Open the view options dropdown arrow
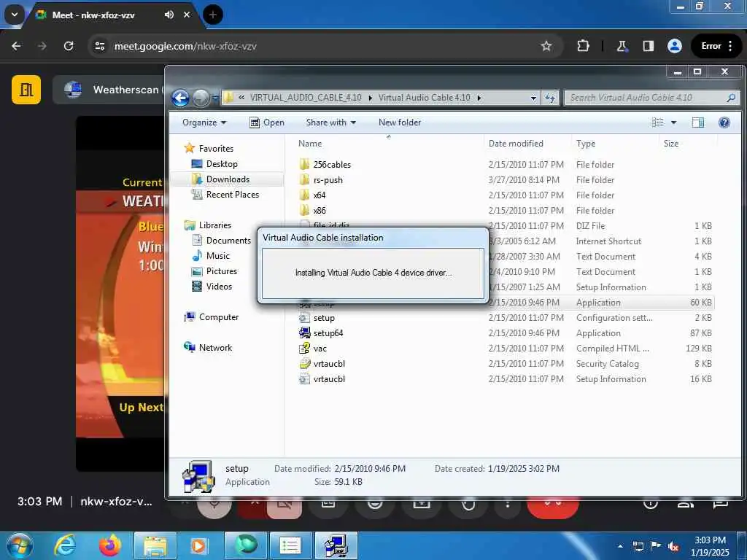Screen dimensions: 747x560 coord(673,122)
